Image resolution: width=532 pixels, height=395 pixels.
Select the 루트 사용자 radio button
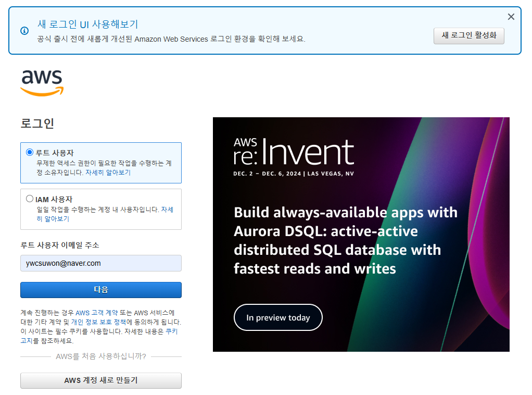30,152
